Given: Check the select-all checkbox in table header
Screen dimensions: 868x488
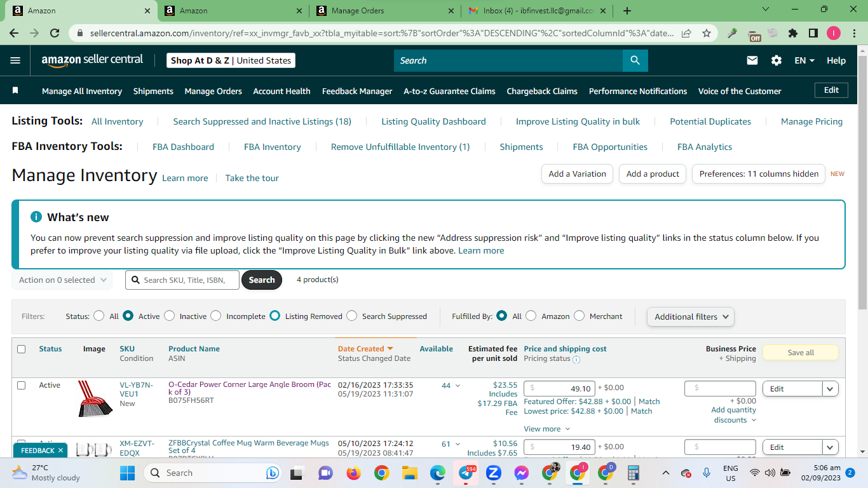Looking at the screenshot, I should [x=22, y=349].
